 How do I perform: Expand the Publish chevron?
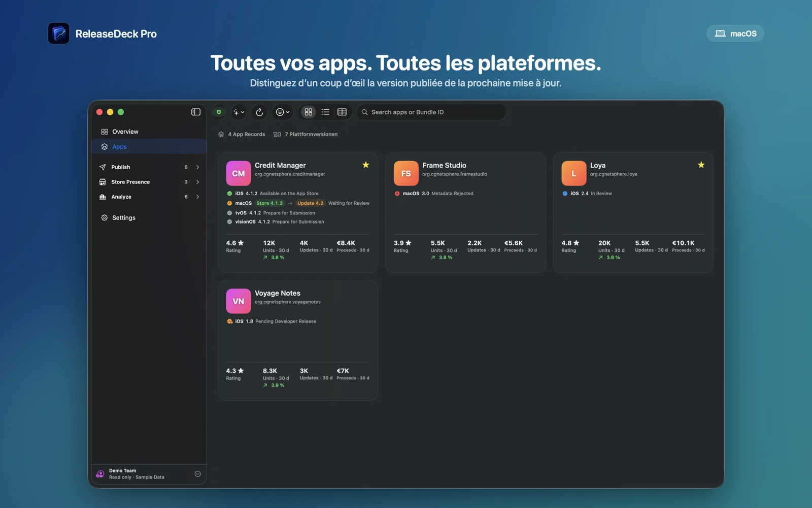(197, 167)
